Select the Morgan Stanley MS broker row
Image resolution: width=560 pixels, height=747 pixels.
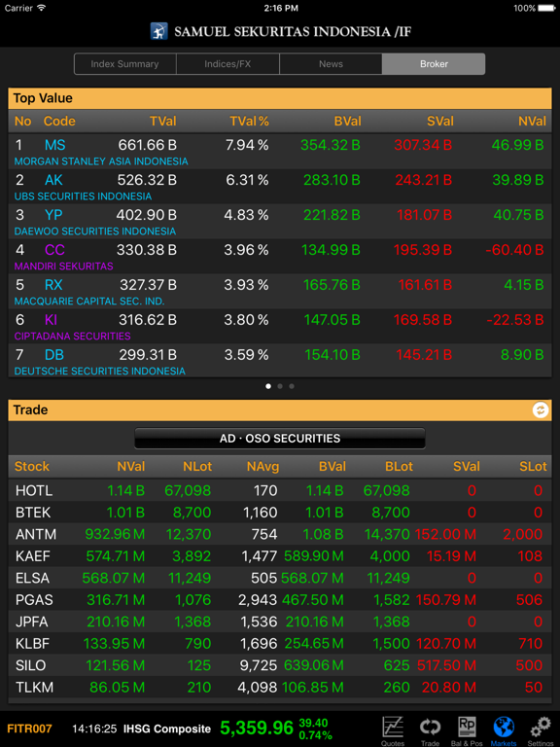click(x=280, y=152)
